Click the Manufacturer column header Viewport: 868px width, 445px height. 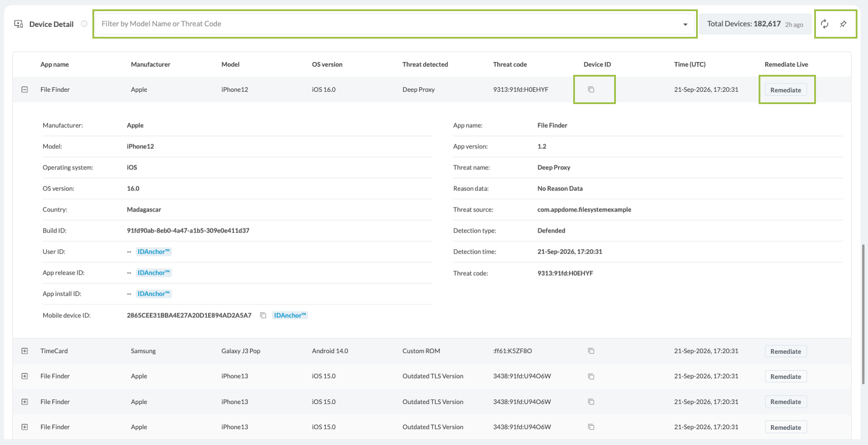pyautogui.click(x=150, y=64)
